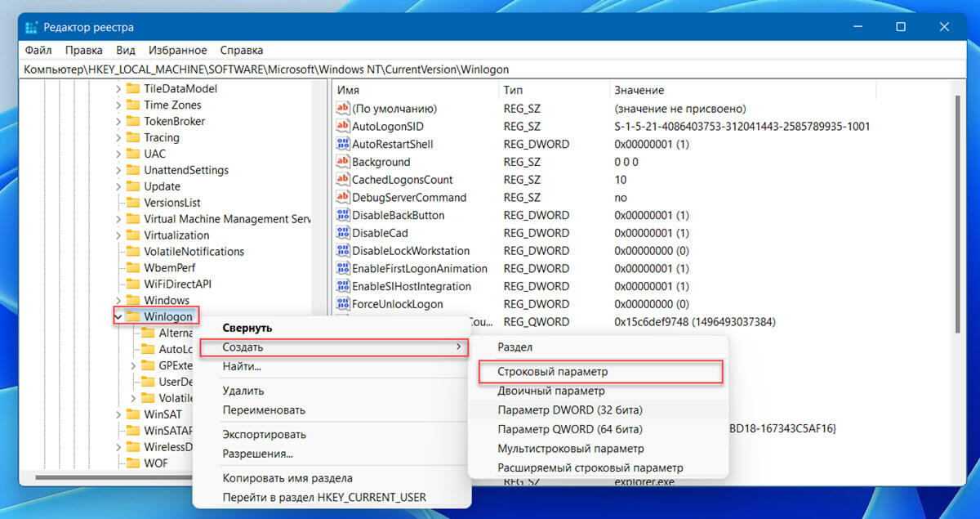
Task: Click the WbemPerf folder icon
Action: coord(132,267)
